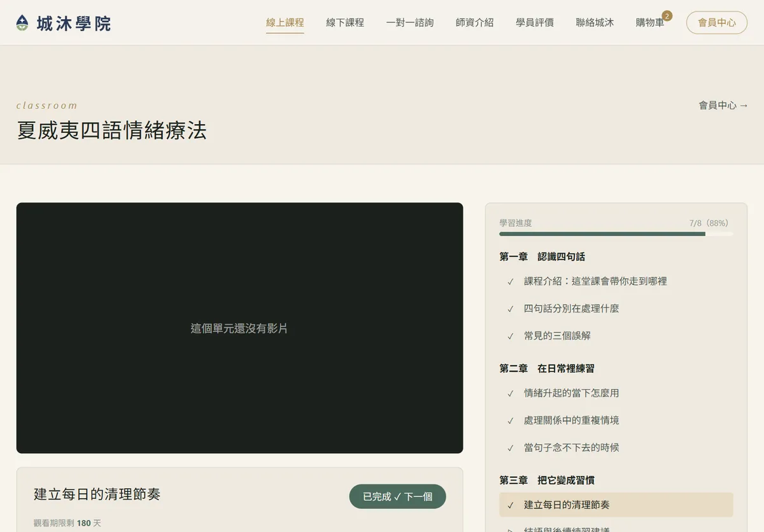This screenshot has height=532, width=764.
Task: Click the course title 夏威夷四語情緒療法
Action: pos(111,130)
